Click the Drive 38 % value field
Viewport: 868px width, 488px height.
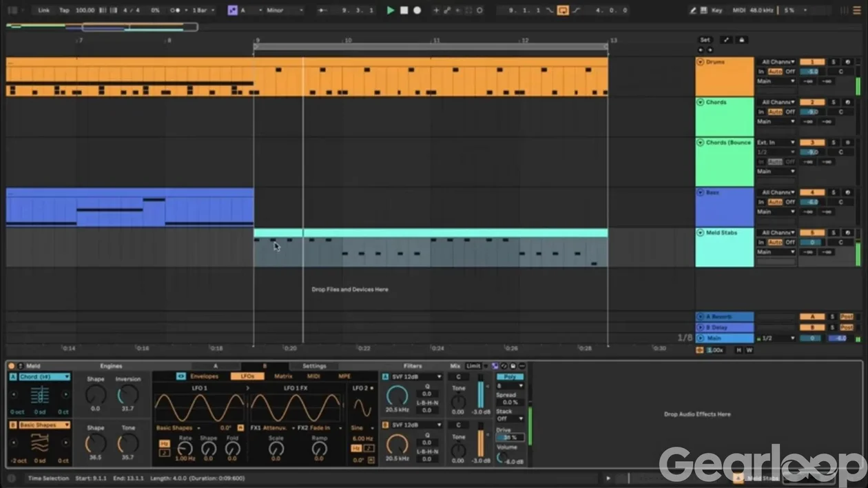(x=509, y=438)
